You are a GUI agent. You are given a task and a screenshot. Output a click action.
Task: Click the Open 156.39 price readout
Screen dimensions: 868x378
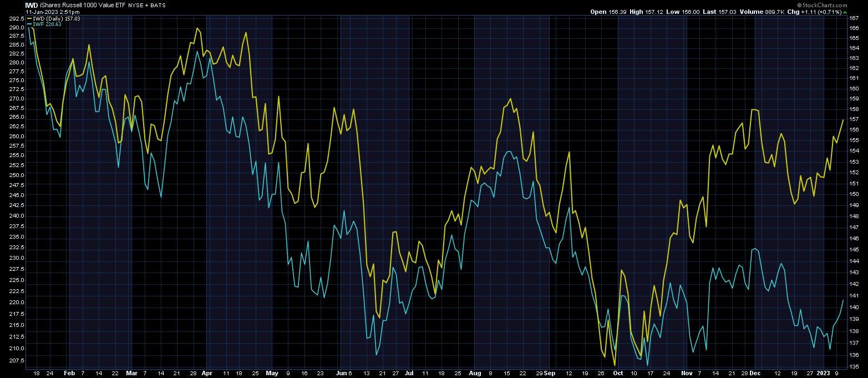609,12
